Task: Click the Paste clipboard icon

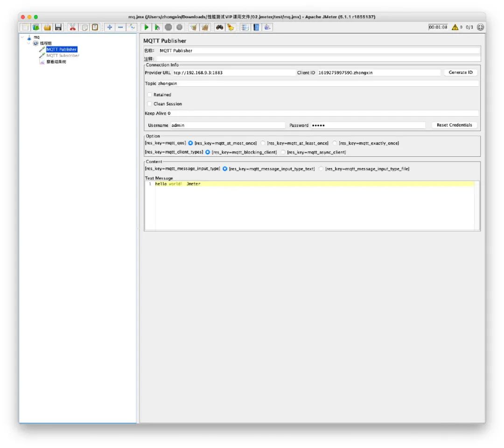Action: pos(95,28)
